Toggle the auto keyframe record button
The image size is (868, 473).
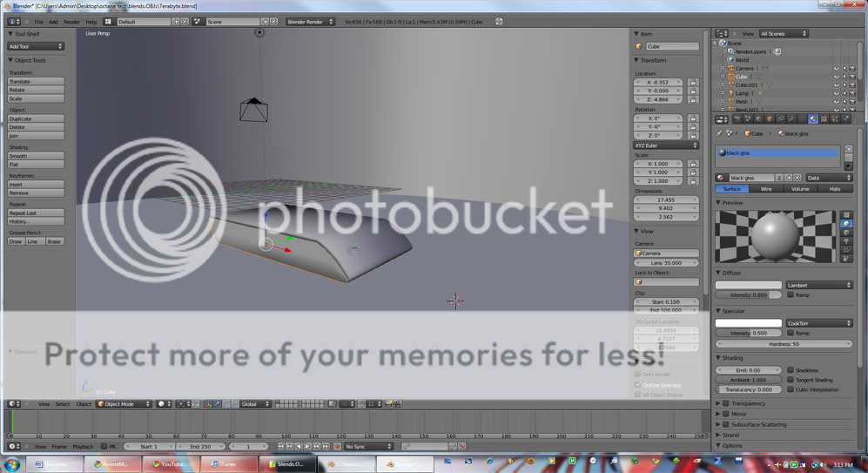[x=337, y=446]
